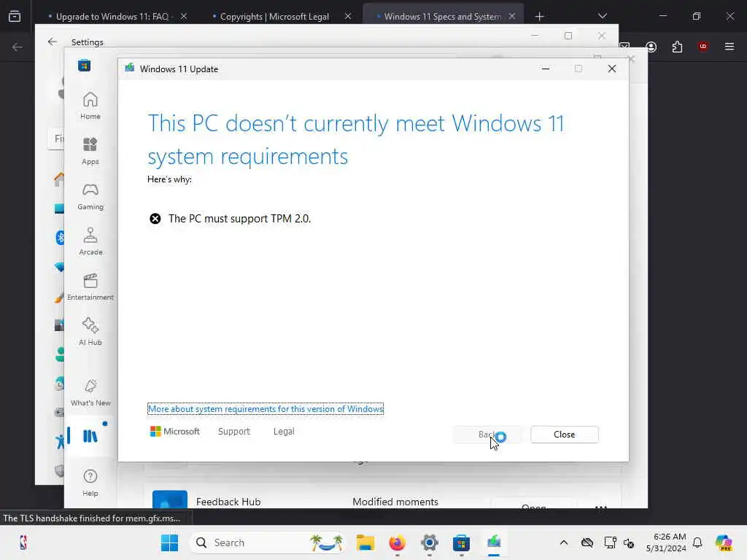Open the Support link
The height and width of the screenshot is (560, 747).
point(234,432)
